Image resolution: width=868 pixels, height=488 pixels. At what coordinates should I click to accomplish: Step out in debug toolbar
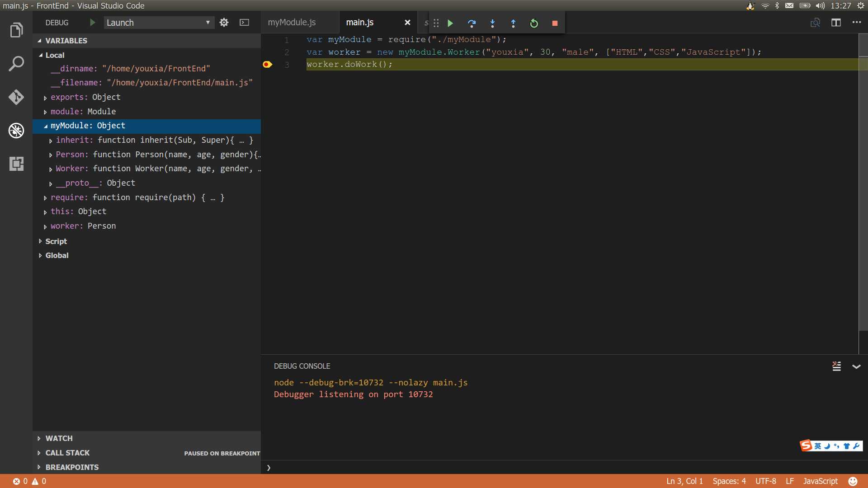pyautogui.click(x=513, y=23)
